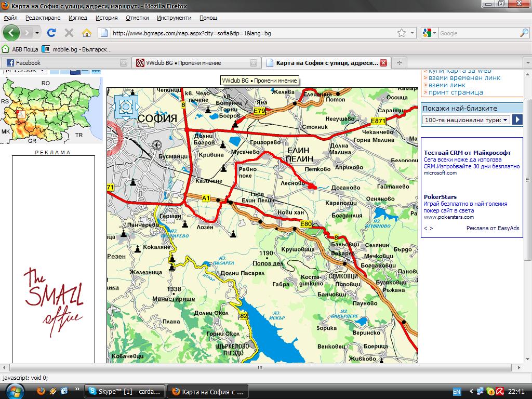The width and height of the screenshot is (532, 399).
Task: Open the search engine selector dropdown
Action: click(430, 33)
